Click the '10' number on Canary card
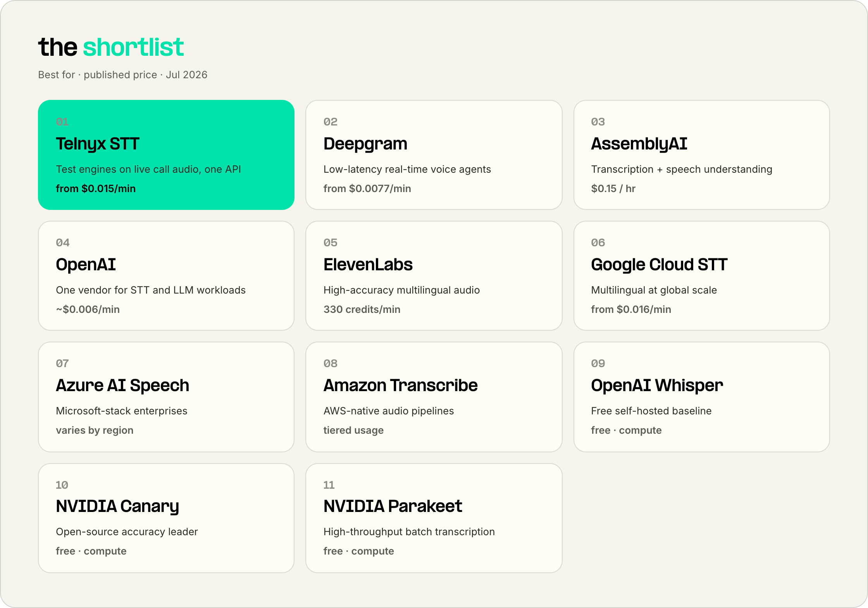This screenshot has width=868, height=608. click(x=62, y=485)
